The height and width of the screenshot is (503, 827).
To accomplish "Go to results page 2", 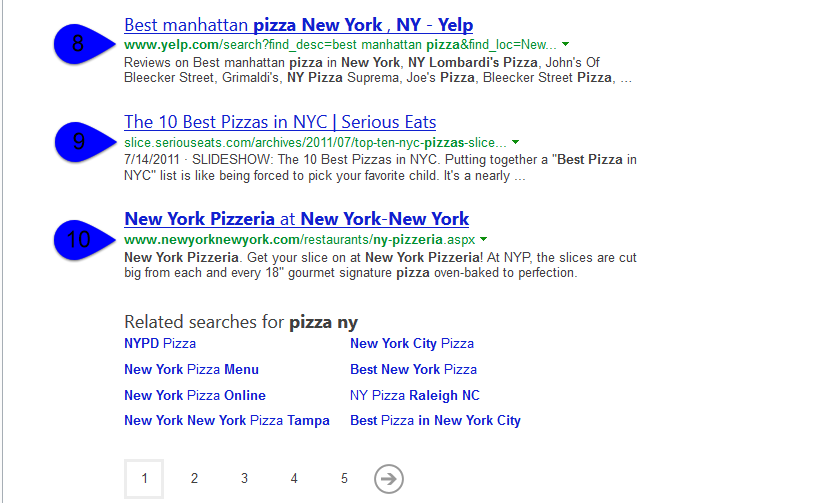I will 194,479.
